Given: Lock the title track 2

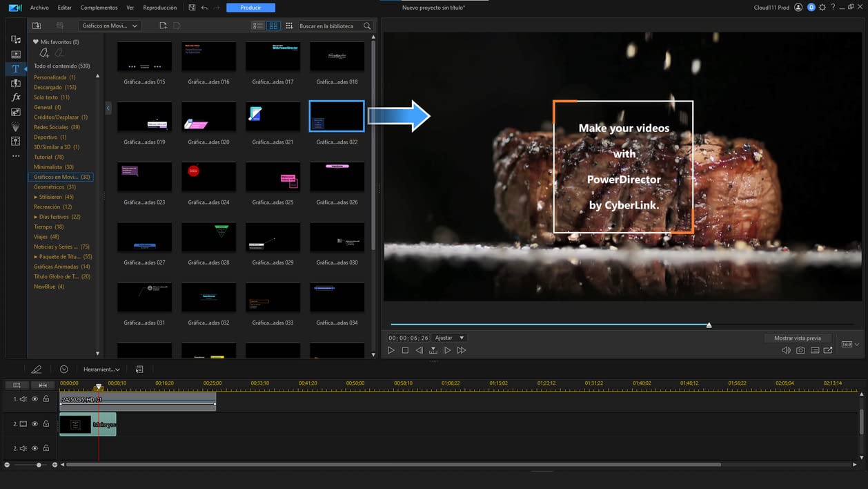Looking at the screenshot, I should (46, 423).
